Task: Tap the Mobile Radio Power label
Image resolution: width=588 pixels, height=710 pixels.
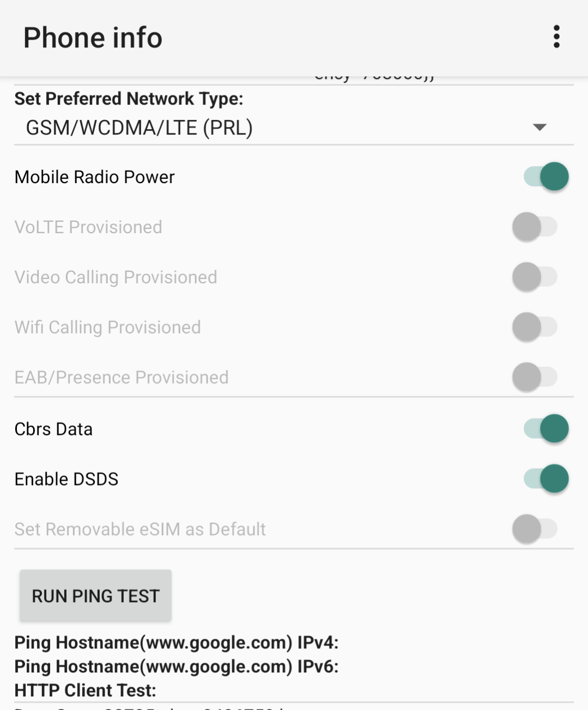Action: (x=94, y=177)
